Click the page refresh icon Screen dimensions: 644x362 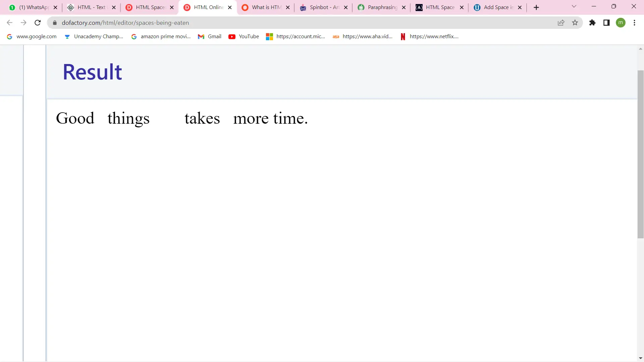(38, 22)
